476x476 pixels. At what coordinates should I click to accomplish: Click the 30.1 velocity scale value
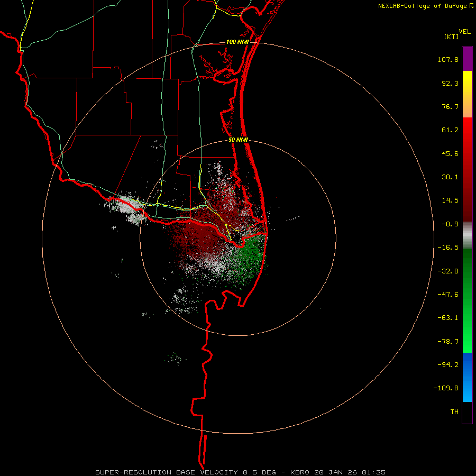450,177
